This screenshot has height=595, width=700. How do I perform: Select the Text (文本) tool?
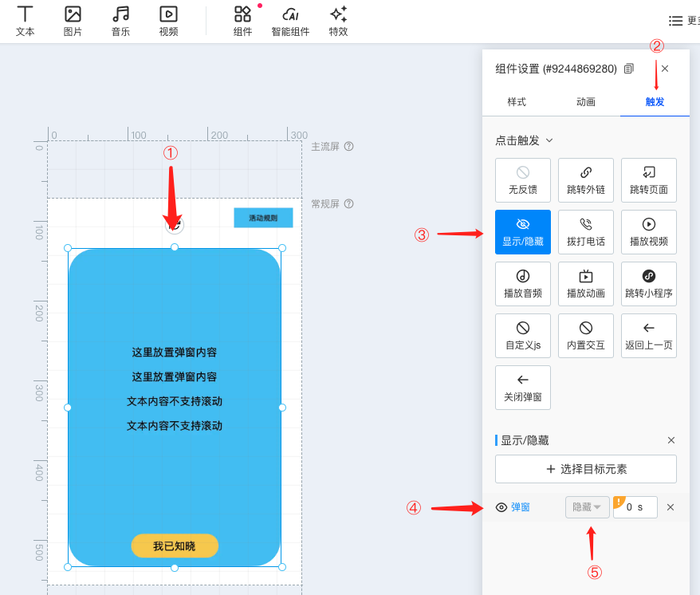click(26, 21)
